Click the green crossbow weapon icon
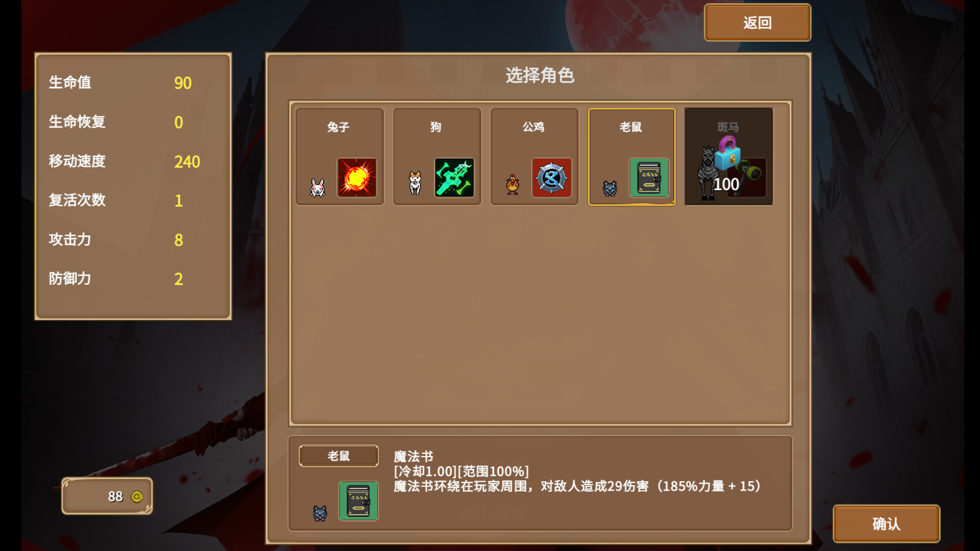 coord(454,178)
